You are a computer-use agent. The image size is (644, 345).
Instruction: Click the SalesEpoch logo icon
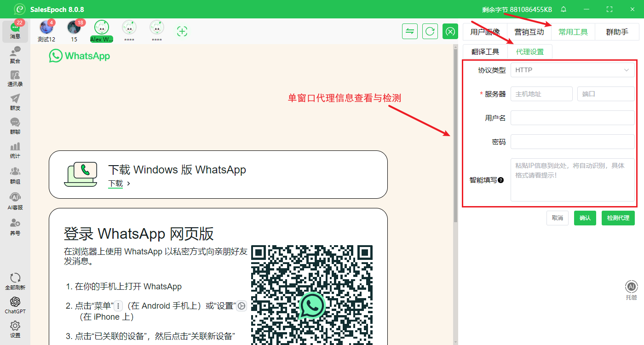click(19, 9)
